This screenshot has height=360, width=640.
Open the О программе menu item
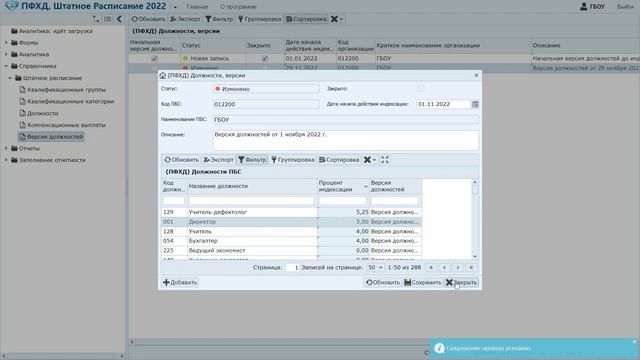click(238, 7)
